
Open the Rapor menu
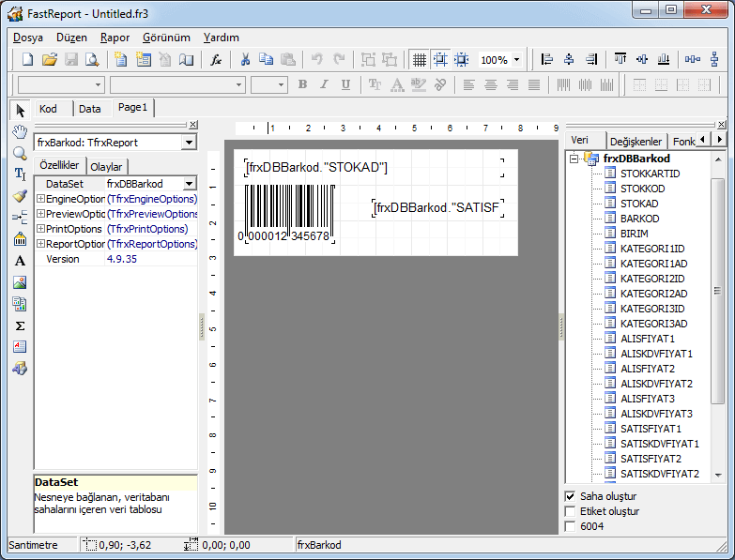click(115, 38)
